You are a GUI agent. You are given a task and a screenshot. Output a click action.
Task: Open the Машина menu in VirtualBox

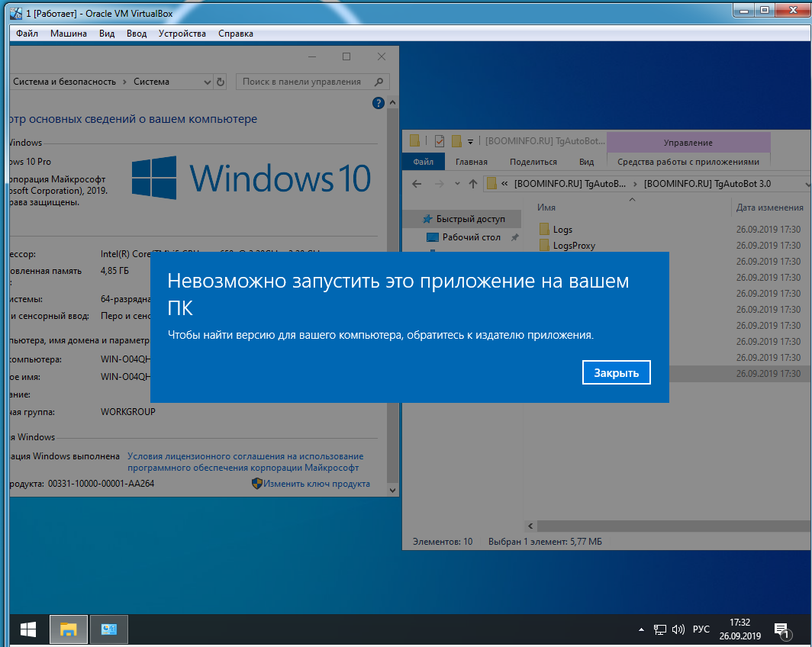[x=69, y=34]
